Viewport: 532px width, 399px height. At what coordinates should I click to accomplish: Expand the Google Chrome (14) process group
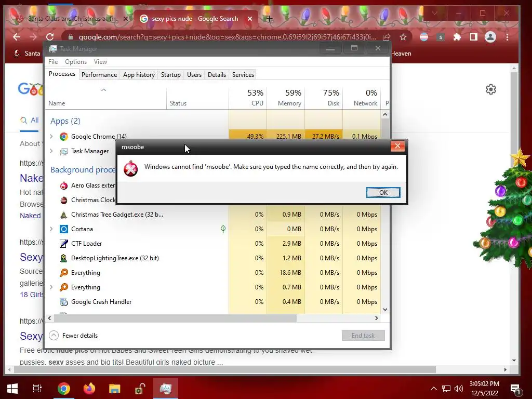tap(51, 137)
